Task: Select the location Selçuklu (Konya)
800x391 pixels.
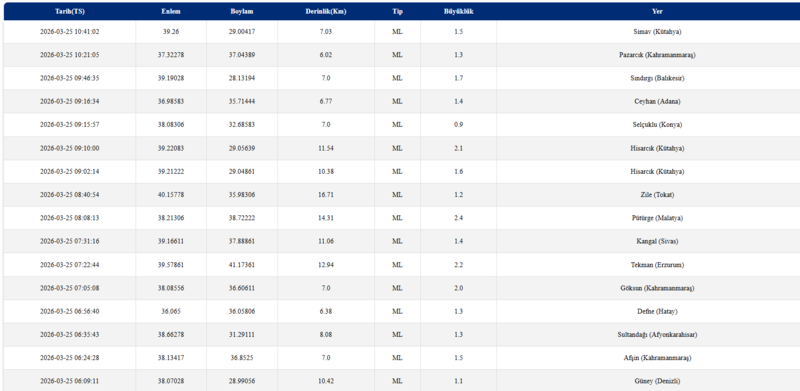Action: pyautogui.click(x=657, y=125)
